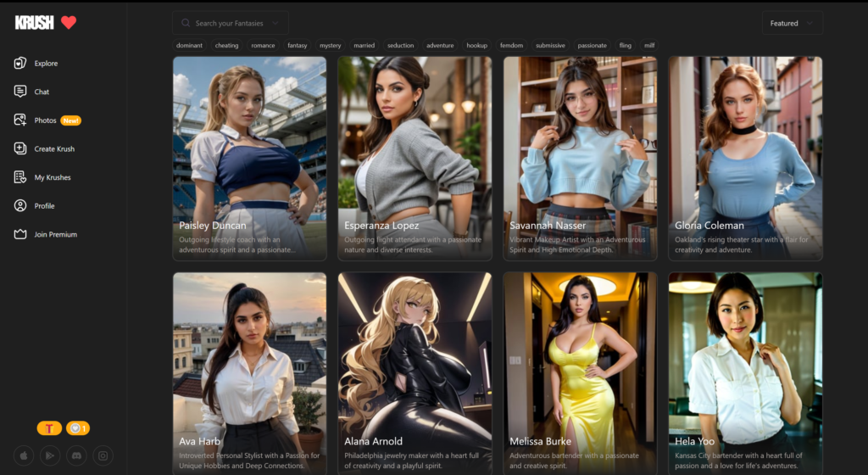Viewport: 868px width, 475px height.
Task: Open the Featured sort dropdown
Action: pyautogui.click(x=792, y=23)
